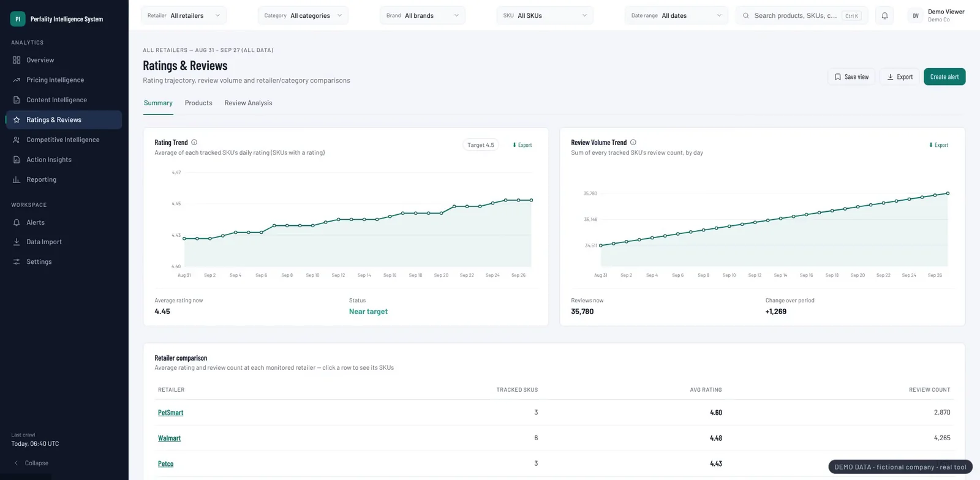The width and height of the screenshot is (980, 480).
Task: Click the Content Intelligence document icon
Action: (17, 100)
